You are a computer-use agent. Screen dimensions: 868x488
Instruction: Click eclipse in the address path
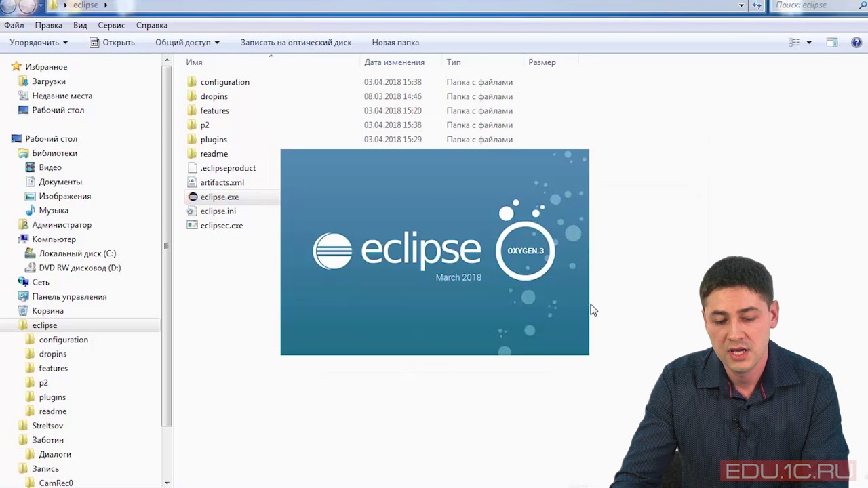tap(85, 5)
